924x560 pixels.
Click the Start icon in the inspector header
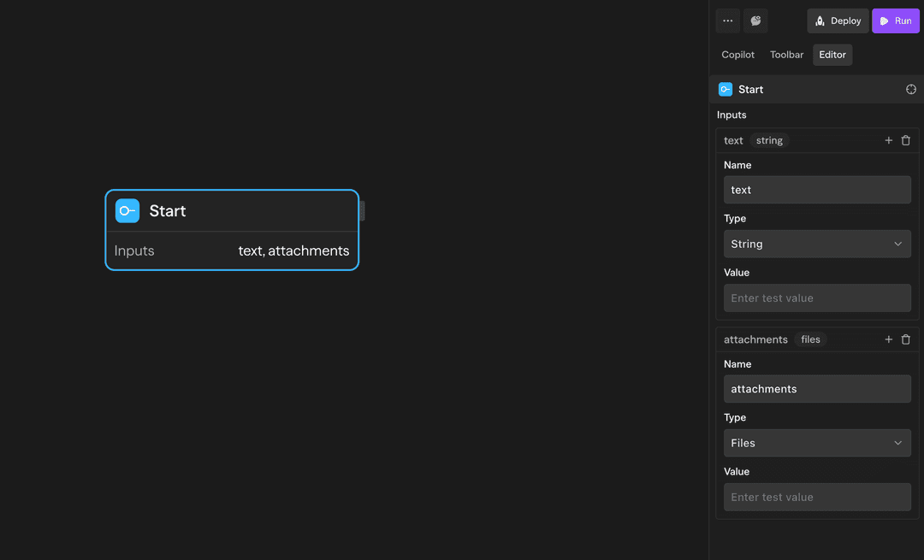coord(726,89)
